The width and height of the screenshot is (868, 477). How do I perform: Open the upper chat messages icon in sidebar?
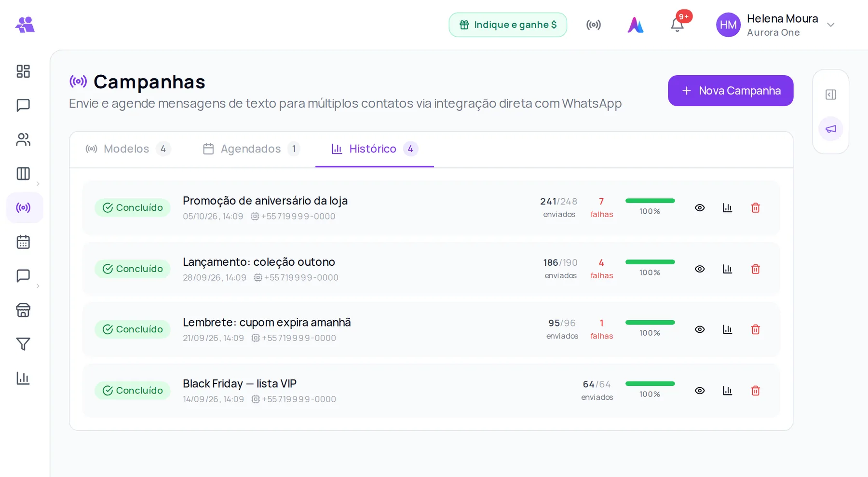(x=23, y=105)
